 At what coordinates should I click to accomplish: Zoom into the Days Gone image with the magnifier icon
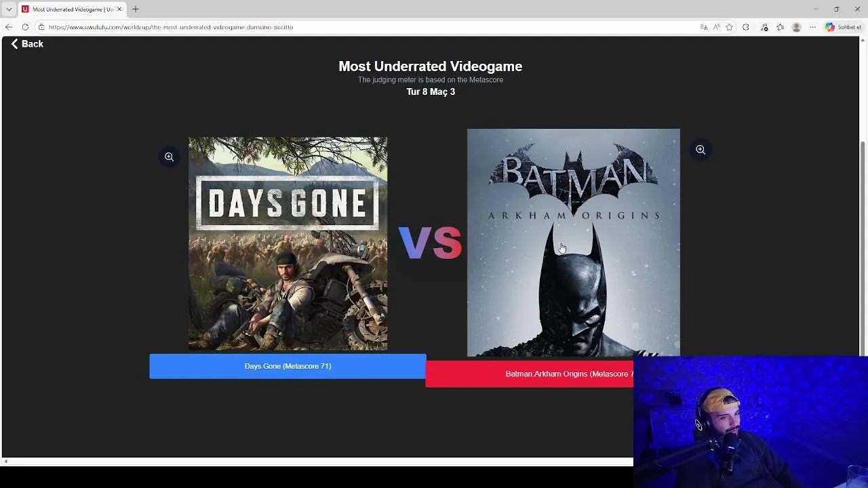click(x=169, y=157)
